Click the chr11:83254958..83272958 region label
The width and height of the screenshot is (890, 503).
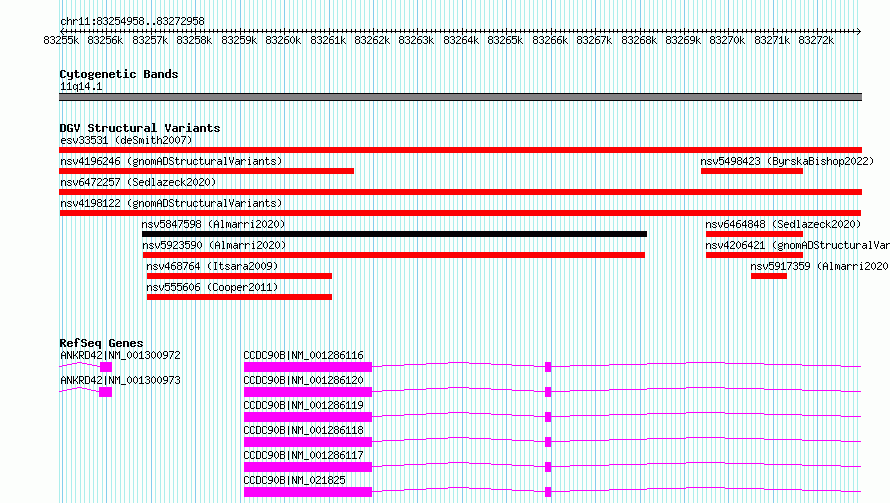132,21
